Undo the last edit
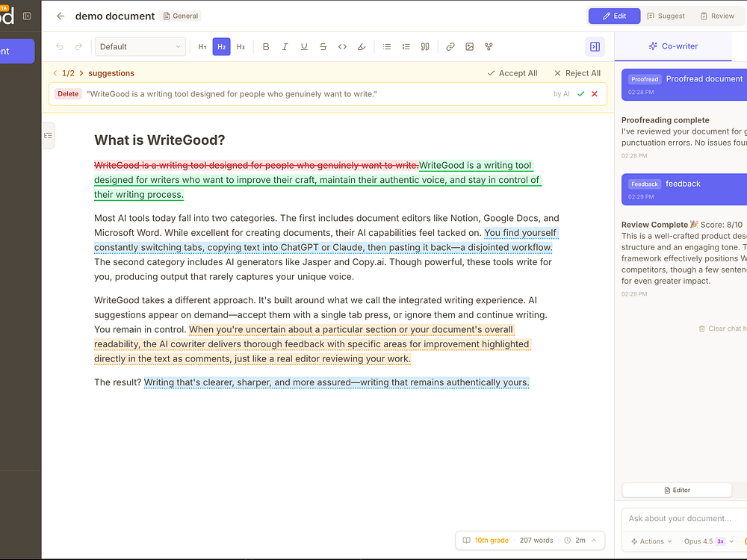This screenshot has width=747, height=560. 60,46
